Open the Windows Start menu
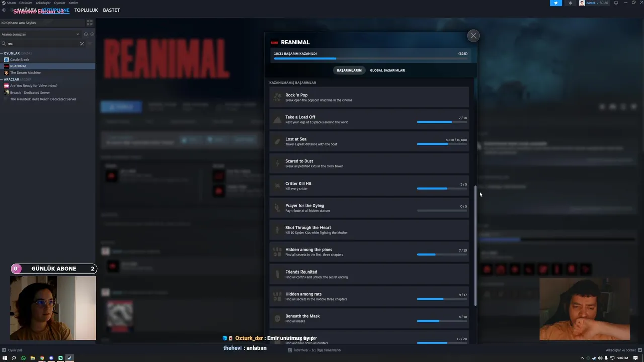Image resolution: width=644 pixels, height=362 pixels. pos(4,358)
